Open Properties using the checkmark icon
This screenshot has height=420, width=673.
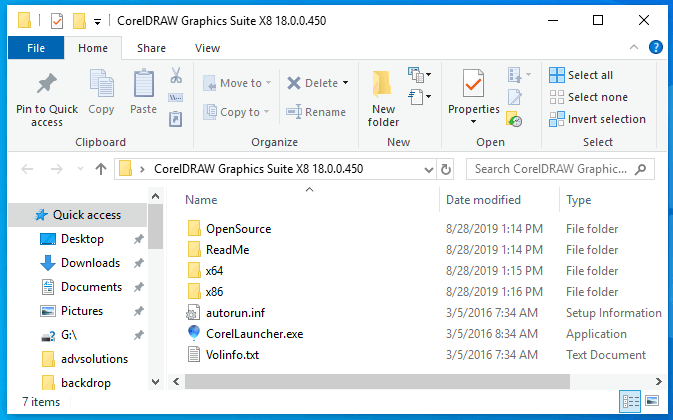coord(473,85)
